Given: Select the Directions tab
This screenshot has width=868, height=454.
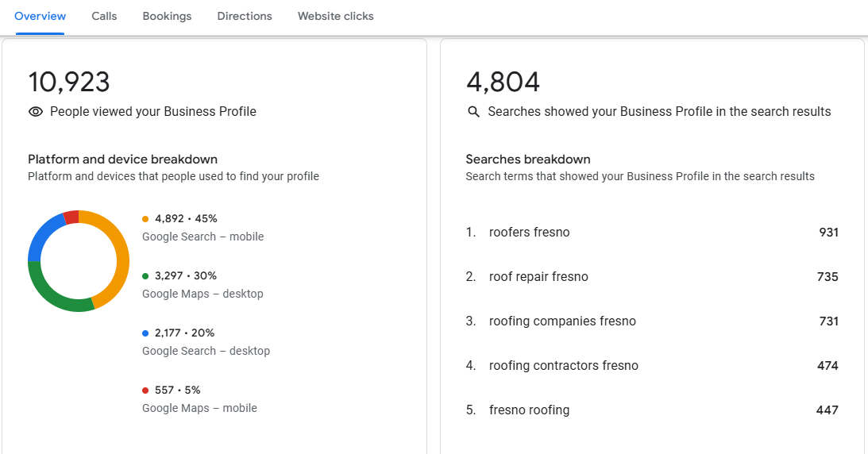Looking at the screenshot, I should coord(245,16).
